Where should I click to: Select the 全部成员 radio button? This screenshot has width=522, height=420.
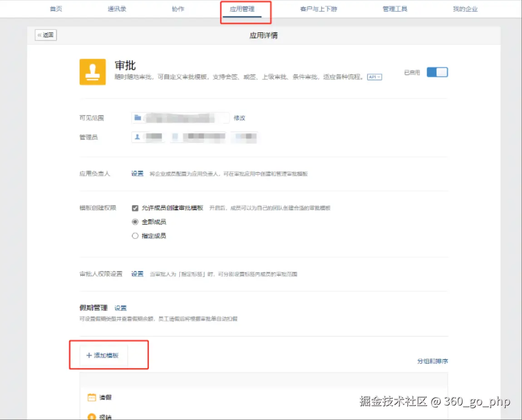(x=135, y=222)
